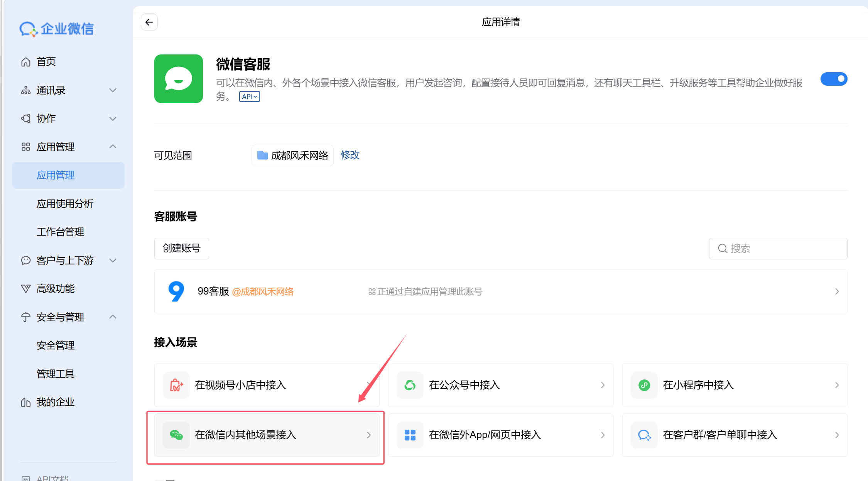Collapse the 应用管理 section chevron
This screenshot has width=868, height=481.
tap(113, 147)
